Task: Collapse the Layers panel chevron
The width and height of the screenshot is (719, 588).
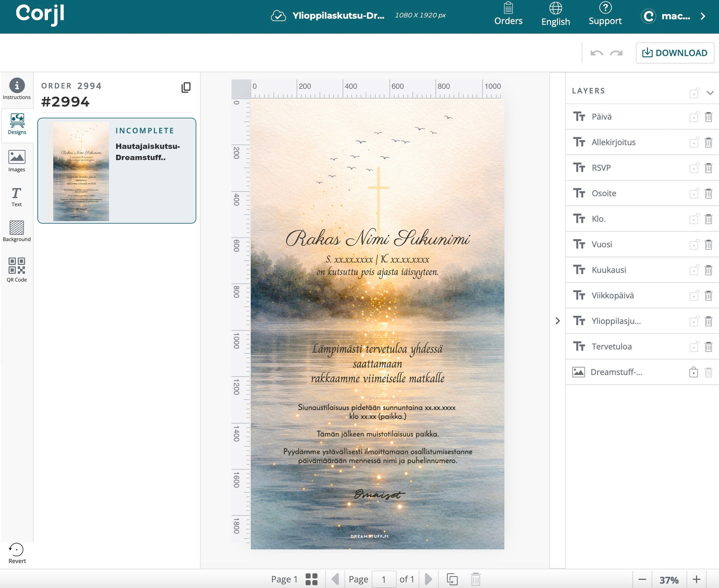Action: (x=710, y=93)
